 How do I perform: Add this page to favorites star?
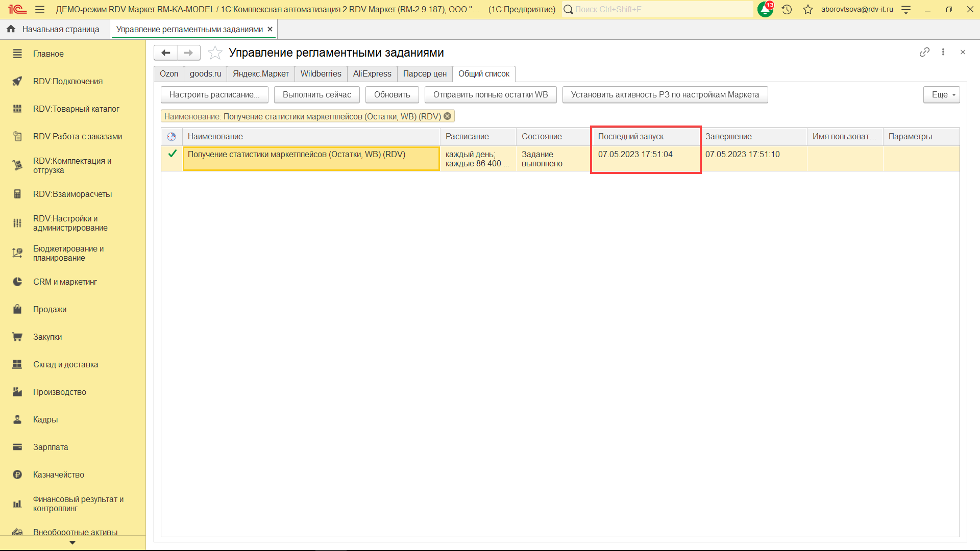coord(215,53)
